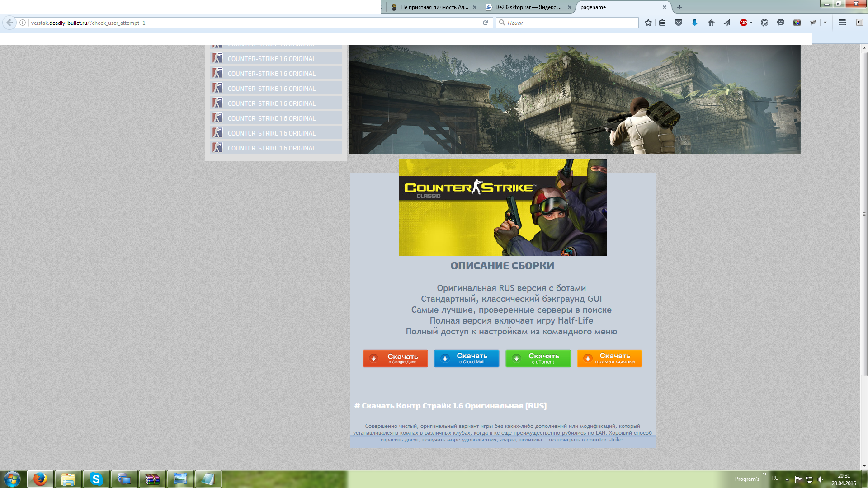Click '# Скачать Контр Страйк 1.6 Оригинальная [RUS]' heading
Screen dimensions: 868x488
point(450,406)
